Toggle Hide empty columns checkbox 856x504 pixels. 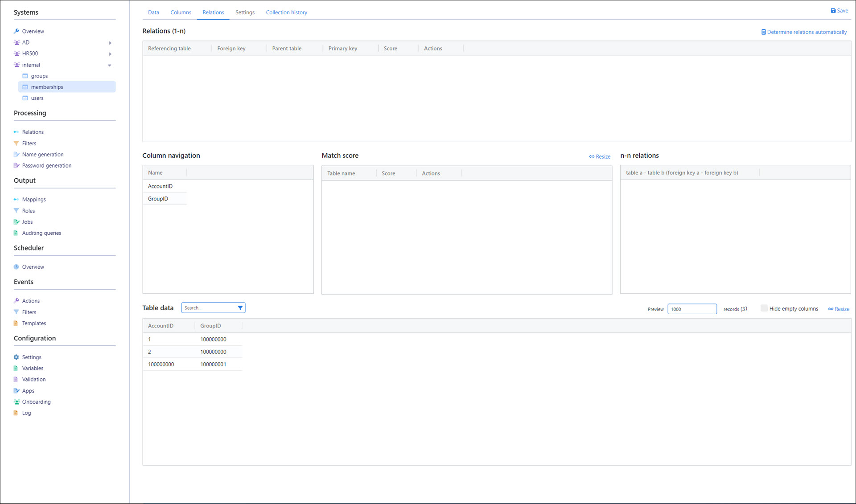coord(764,308)
